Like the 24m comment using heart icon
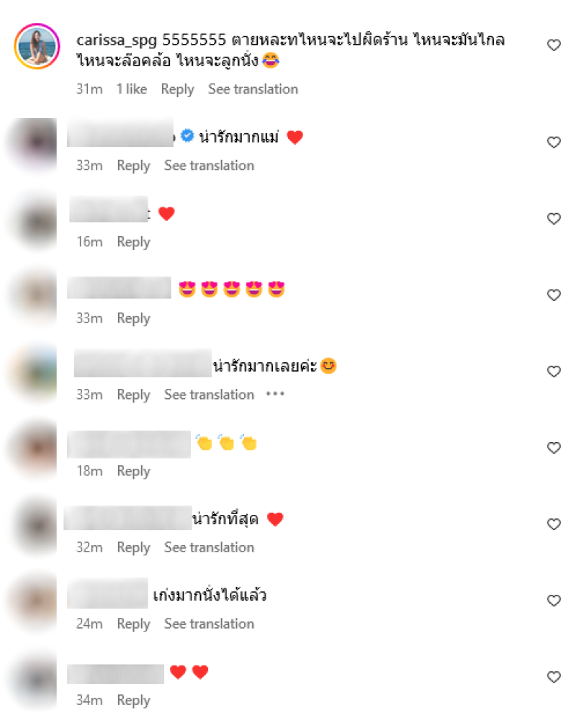Image resolution: width=576 pixels, height=728 pixels. (x=554, y=601)
